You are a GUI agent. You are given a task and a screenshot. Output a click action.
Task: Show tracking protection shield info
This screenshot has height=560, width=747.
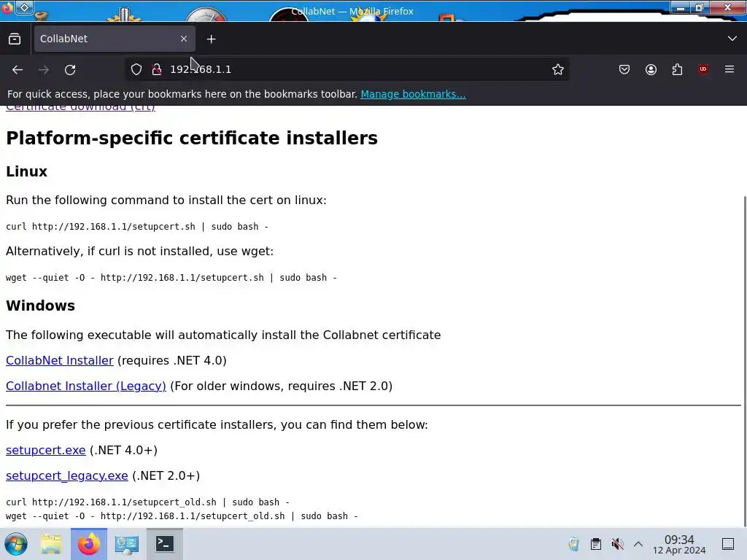tap(136, 69)
